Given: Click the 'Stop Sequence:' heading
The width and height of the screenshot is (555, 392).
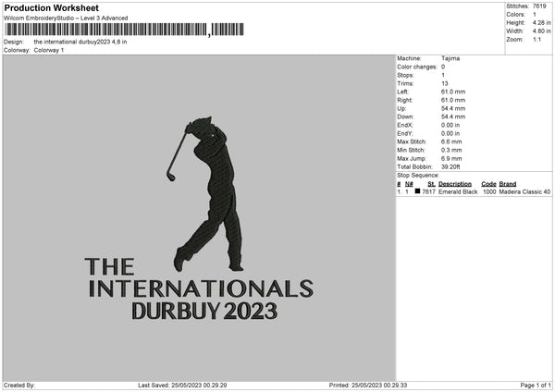Looking at the screenshot, I should pyautogui.click(x=418, y=175).
